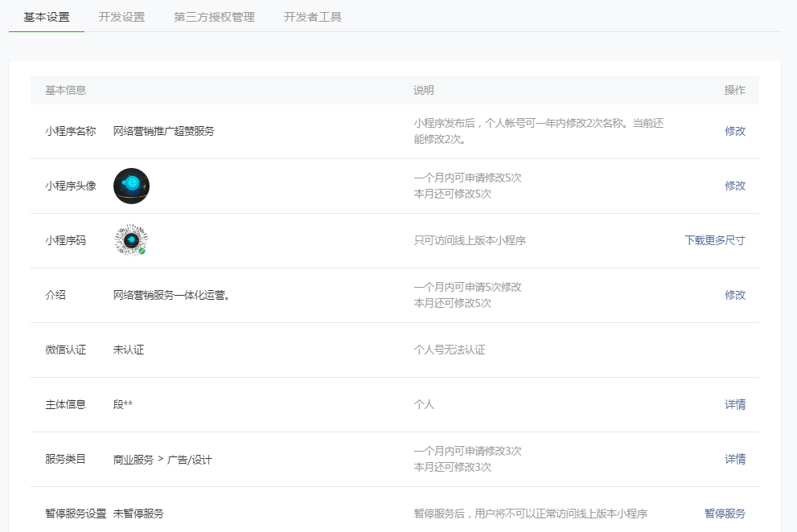
Task: Click the name change limit description
Action: [539, 131]
